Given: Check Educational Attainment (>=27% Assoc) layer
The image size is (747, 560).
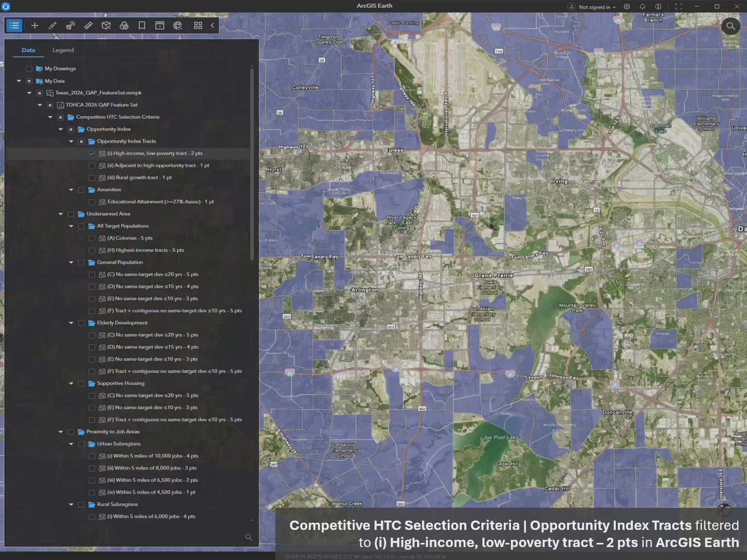Looking at the screenshot, I should coord(92,202).
